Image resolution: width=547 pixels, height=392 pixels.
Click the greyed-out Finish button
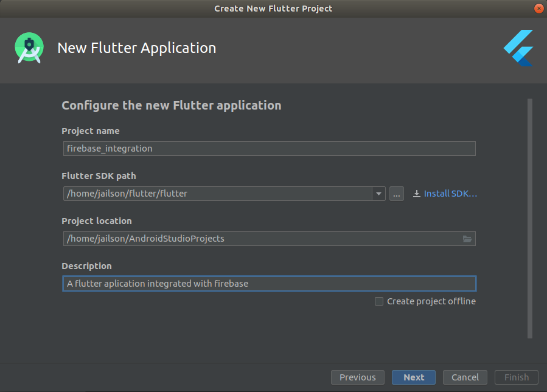click(x=517, y=377)
